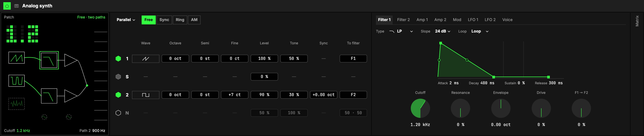Select Free oscillator mode
This screenshot has width=644, height=136.
coord(148,20)
